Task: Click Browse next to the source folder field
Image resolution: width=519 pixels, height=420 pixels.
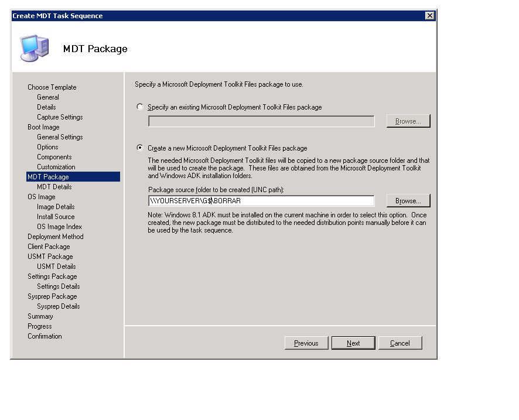Action: point(408,201)
